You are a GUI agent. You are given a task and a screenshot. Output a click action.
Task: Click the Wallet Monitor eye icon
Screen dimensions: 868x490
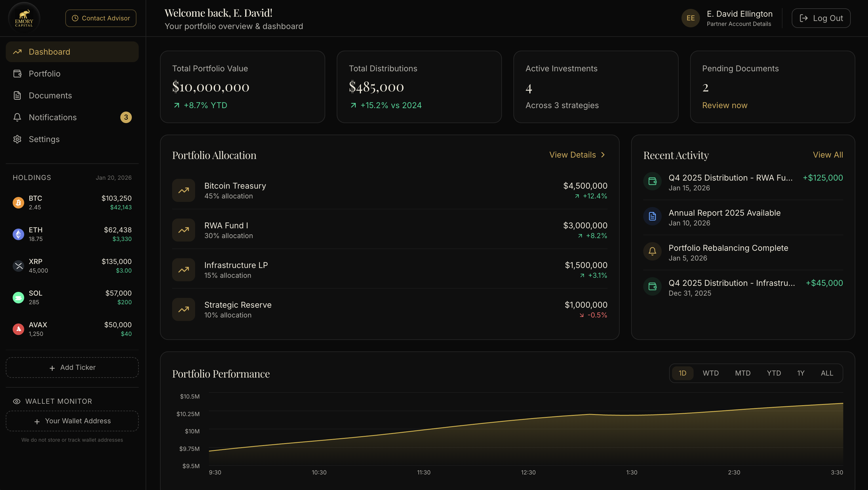pos(16,401)
